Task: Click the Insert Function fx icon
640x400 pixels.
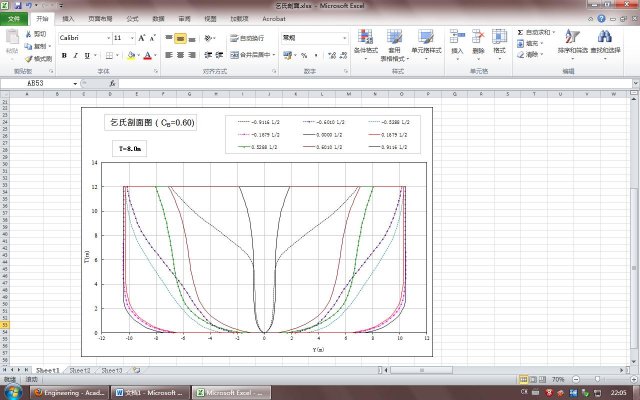Action: click(x=112, y=84)
